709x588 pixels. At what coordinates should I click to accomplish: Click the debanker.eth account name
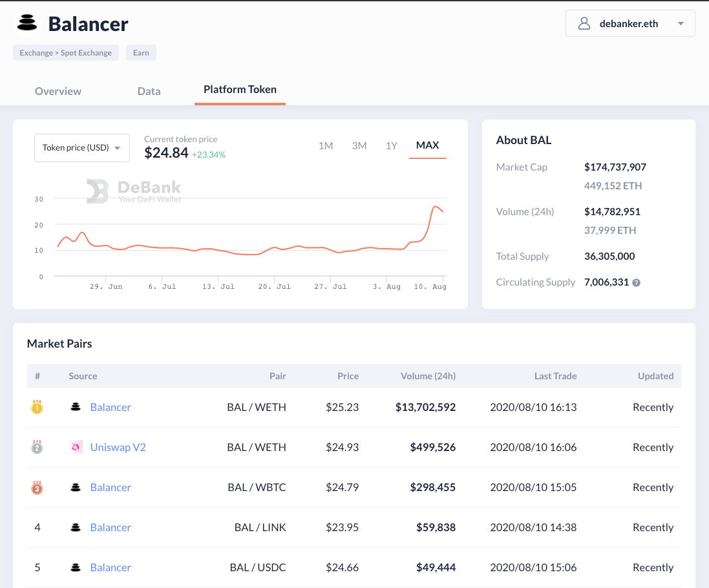click(628, 23)
